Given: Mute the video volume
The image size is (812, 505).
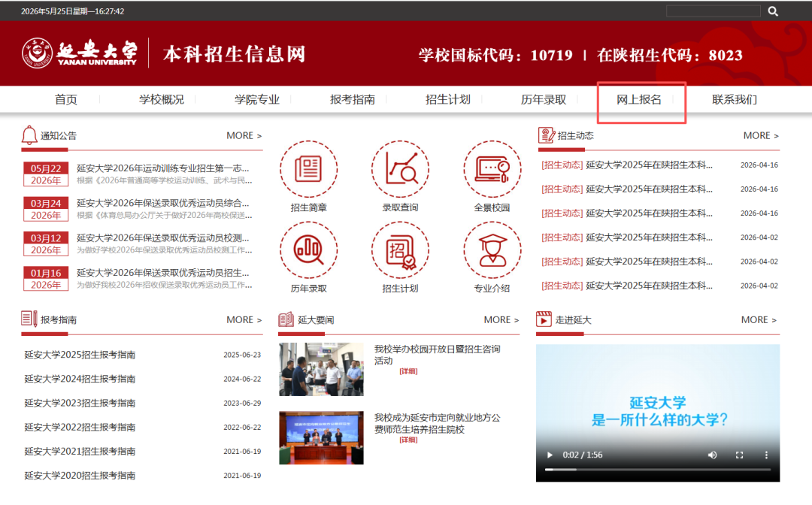Looking at the screenshot, I should pos(713,455).
